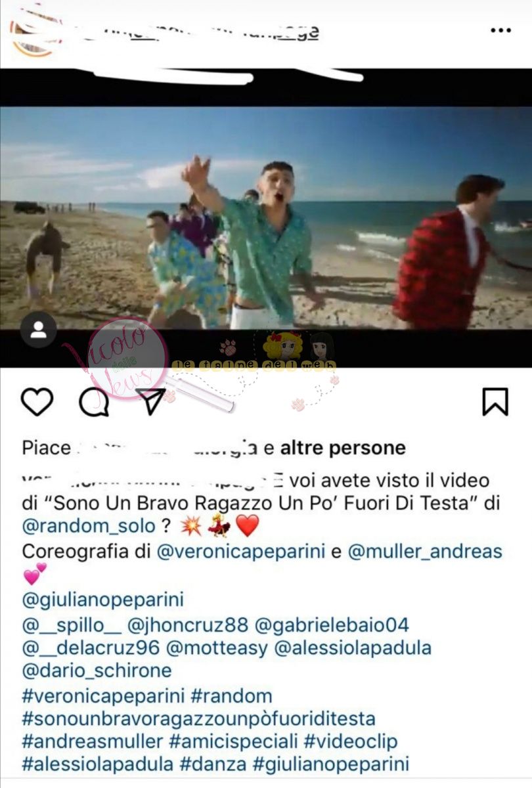Tap the heart like icon
Screen dimensions: 532x788
[37, 401]
